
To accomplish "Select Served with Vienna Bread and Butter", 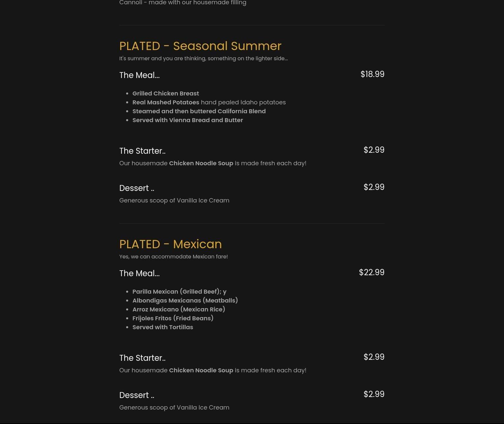I will [187, 120].
